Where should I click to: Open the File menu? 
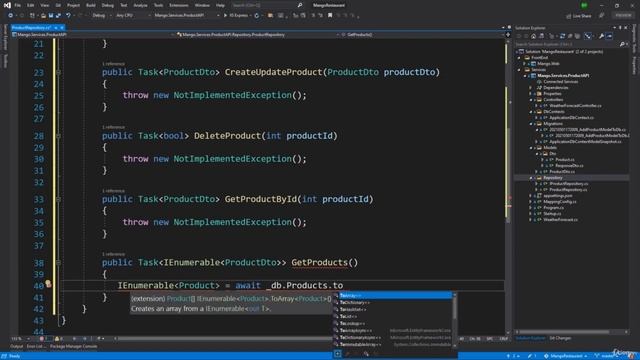[x=18, y=5]
